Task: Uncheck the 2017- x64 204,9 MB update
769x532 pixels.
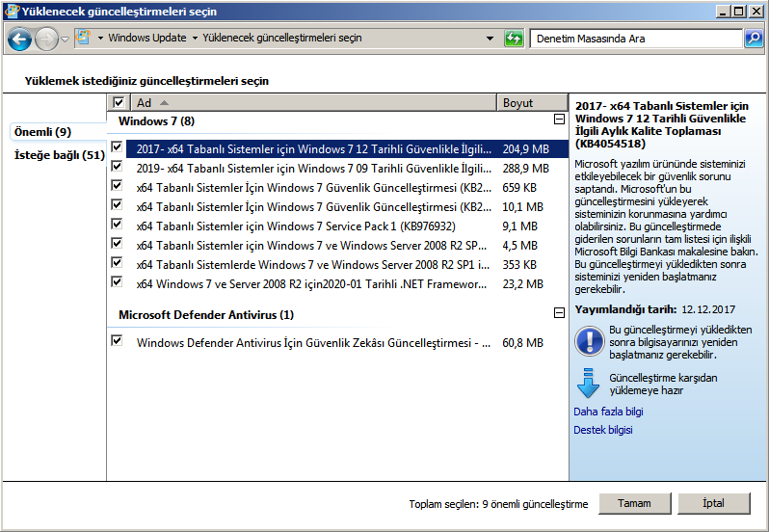Action: pos(117,146)
